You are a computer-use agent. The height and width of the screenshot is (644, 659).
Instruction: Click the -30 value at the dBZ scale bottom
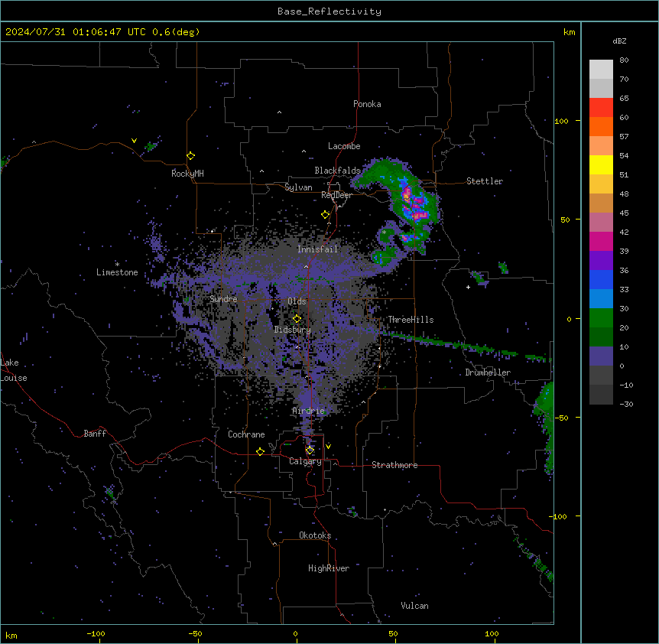(x=626, y=405)
